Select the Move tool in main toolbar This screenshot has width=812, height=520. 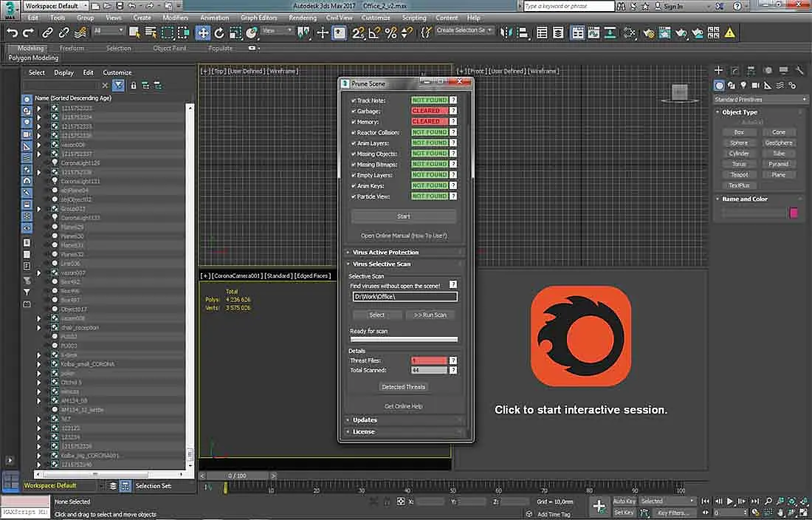pyautogui.click(x=203, y=33)
